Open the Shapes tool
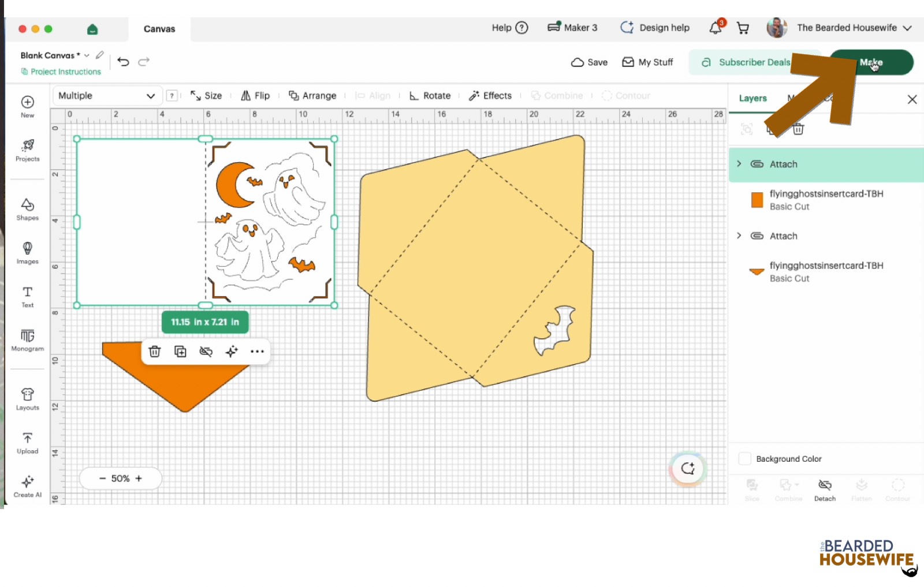The image size is (924, 587). click(27, 210)
